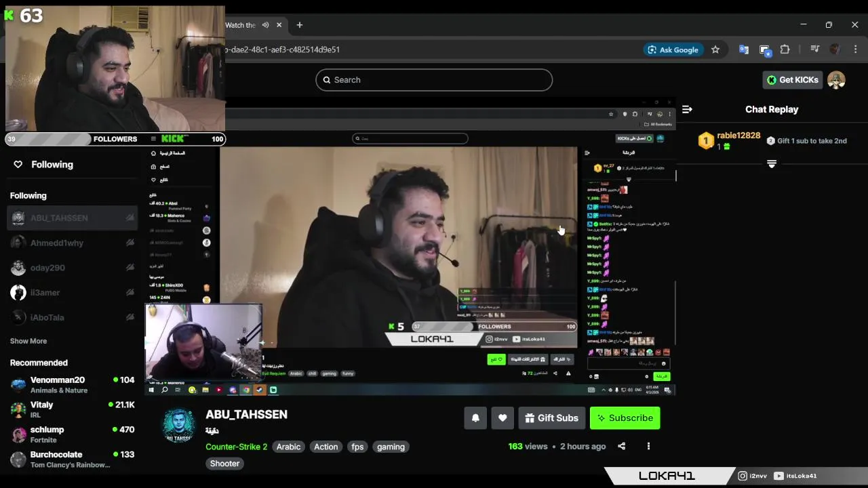Click Venomman20 avatar thumbnail
The height and width of the screenshot is (488, 868).
[18, 385]
